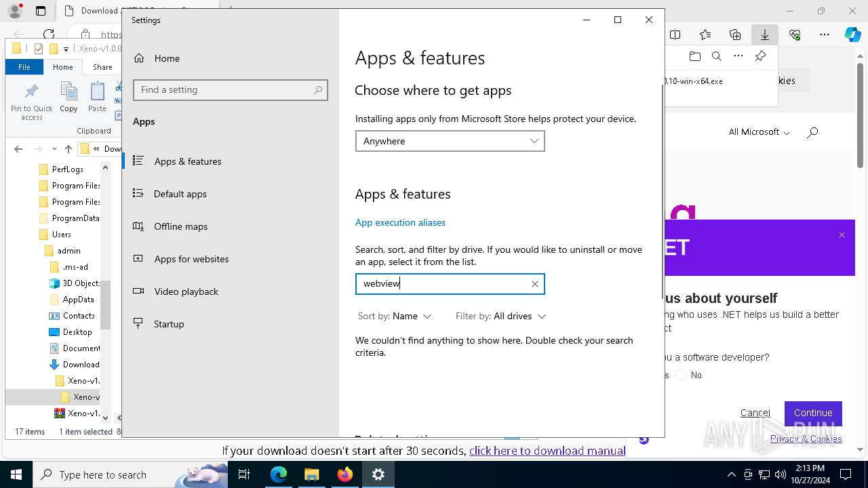Go back in File Explorer
This screenshot has width=868, height=488.
(18, 148)
